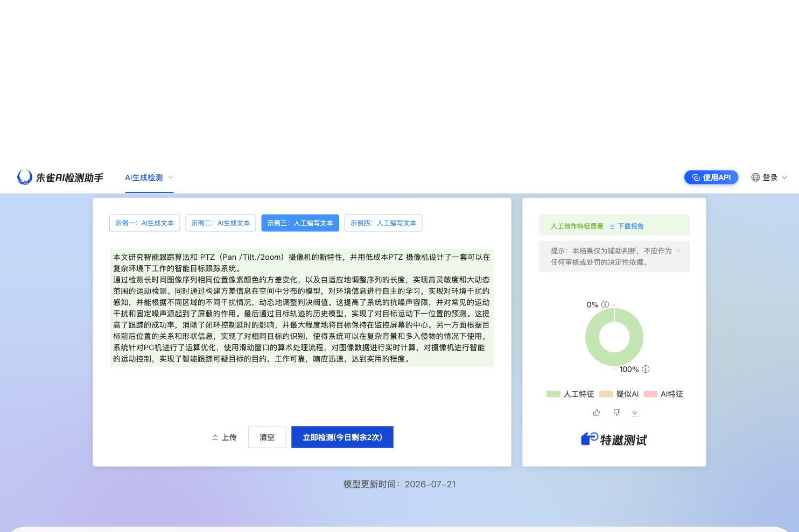
Task: Click the info icon next to 100%
Action: tap(646, 369)
